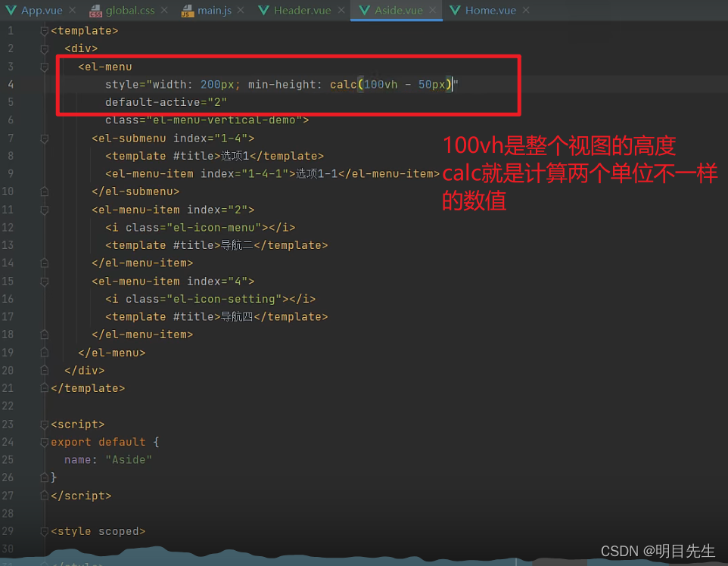Viewport: 728px width, 566px height.
Task: Collapse the template block on line 1
Action: (x=45, y=31)
